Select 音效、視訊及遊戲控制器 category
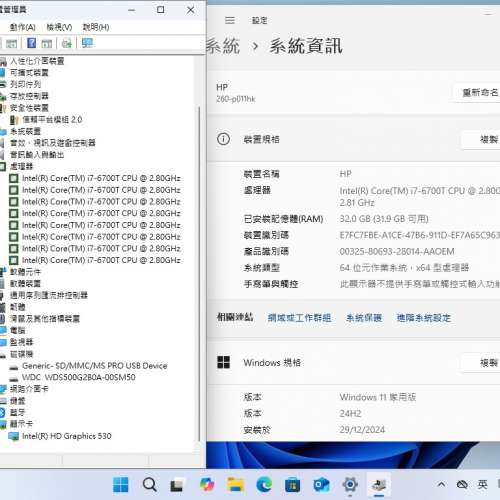 pyautogui.click(x=53, y=143)
